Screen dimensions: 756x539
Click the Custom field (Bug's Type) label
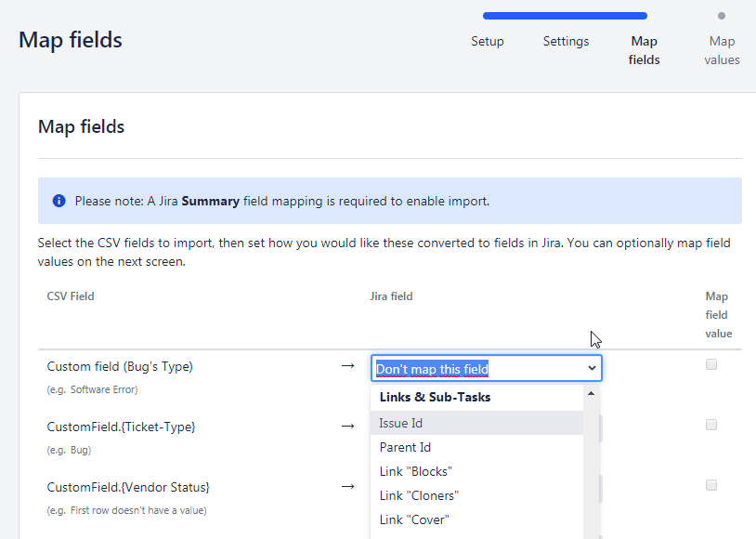[x=120, y=367]
